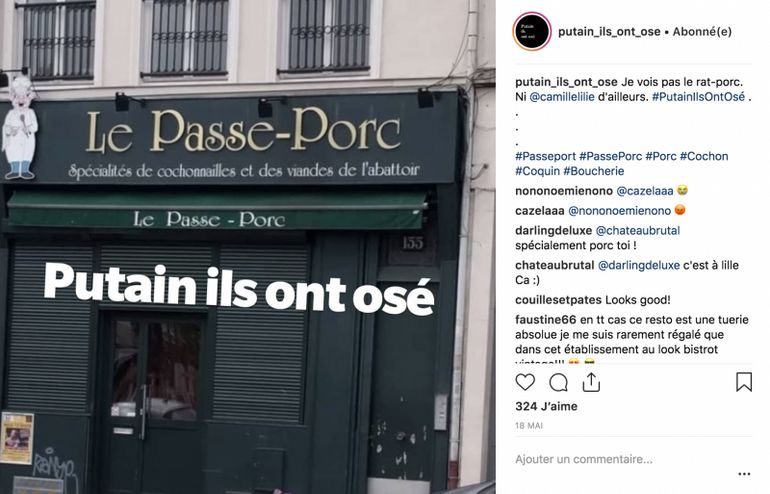
Task: Like the post with the heart icon
Action: tap(525, 382)
